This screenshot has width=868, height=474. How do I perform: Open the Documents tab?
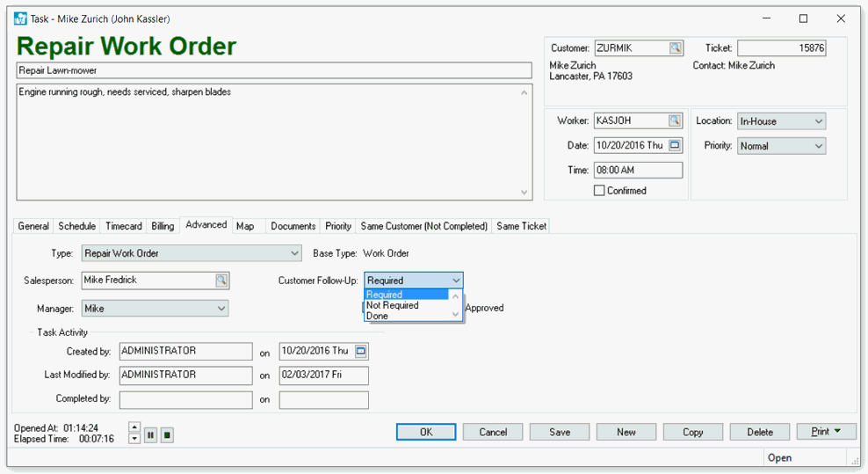293,226
